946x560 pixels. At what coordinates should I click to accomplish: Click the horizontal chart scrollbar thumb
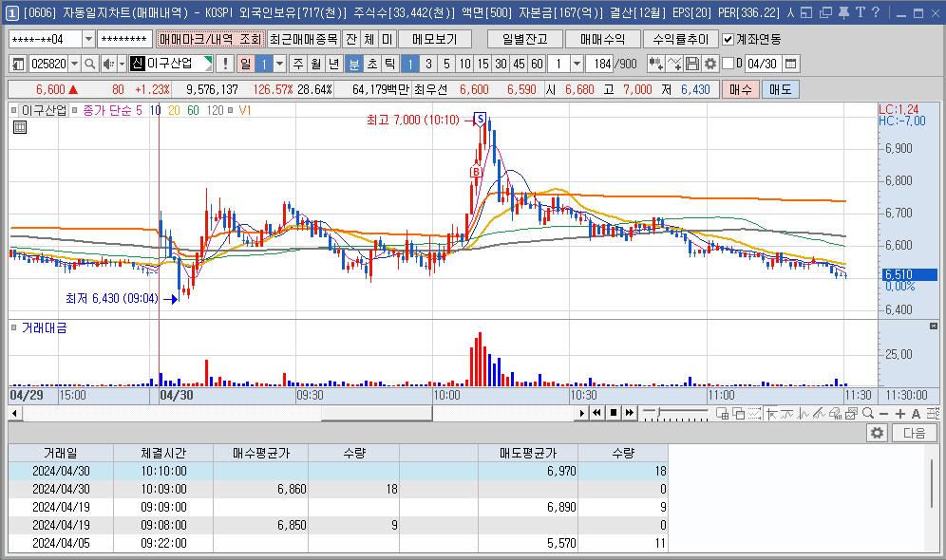[x=376, y=413]
